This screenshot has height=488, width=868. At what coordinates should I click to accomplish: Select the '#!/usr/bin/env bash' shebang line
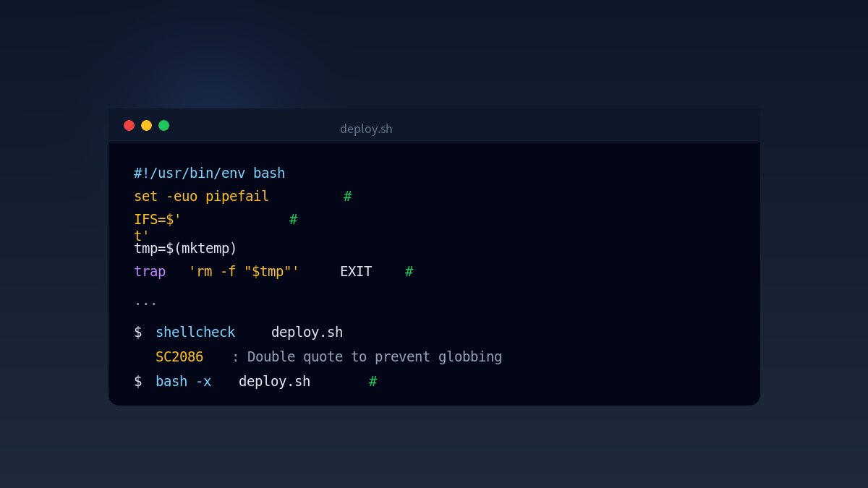pos(209,174)
